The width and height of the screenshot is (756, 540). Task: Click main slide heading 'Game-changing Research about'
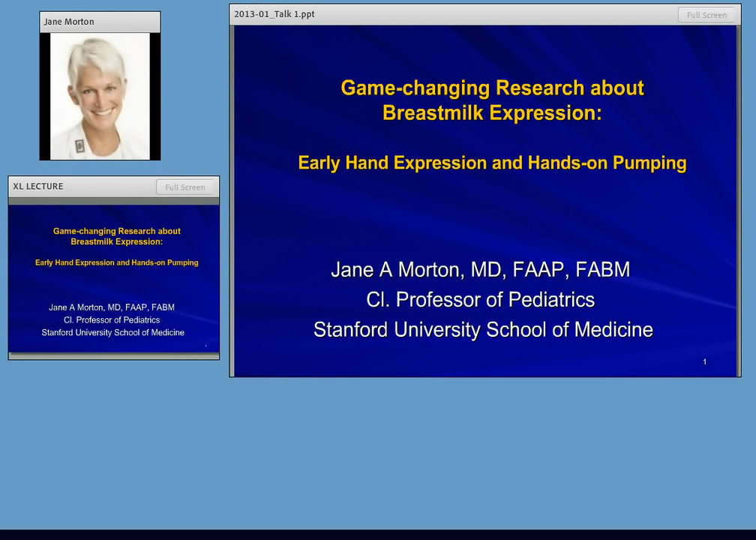point(492,88)
